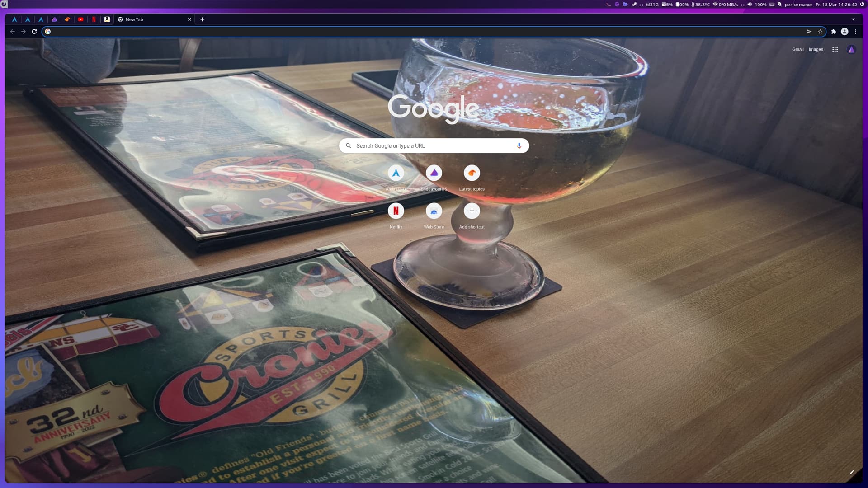868x488 pixels.
Task: Open a new tab with the plus button
Action: click(x=203, y=19)
